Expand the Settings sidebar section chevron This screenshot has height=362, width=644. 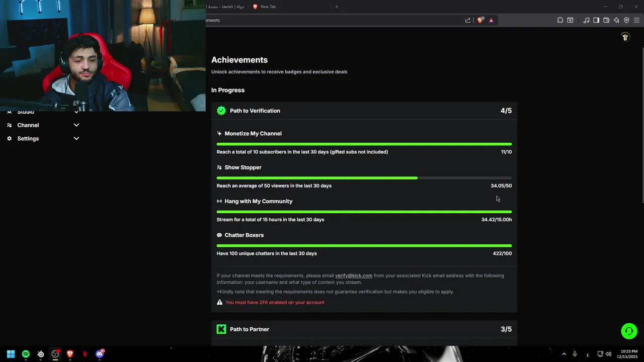pos(76,138)
